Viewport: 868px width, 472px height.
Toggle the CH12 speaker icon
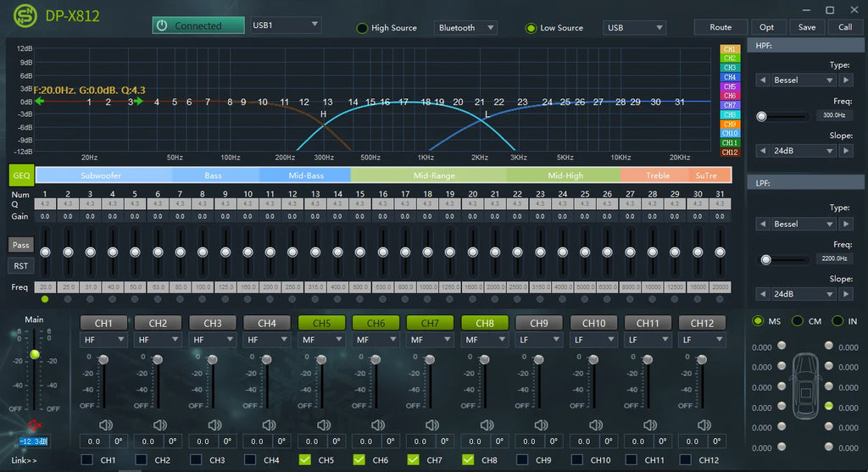(704, 425)
